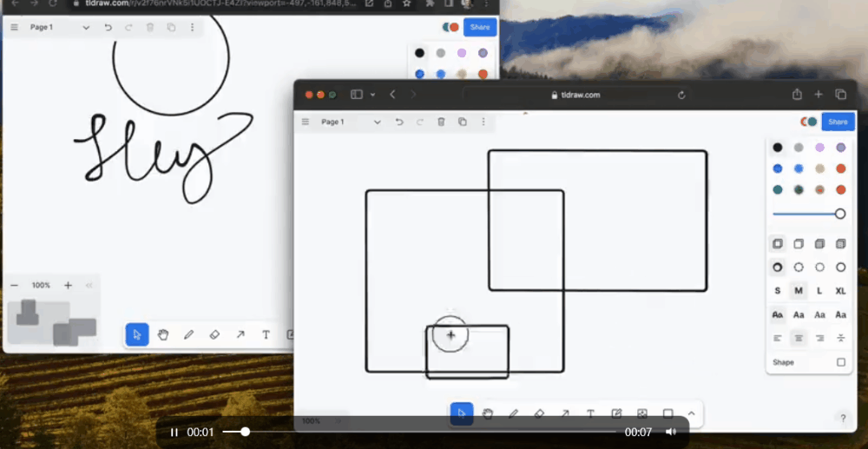Pick the Text tool in front toolbar
The height and width of the screenshot is (449, 868).
(590, 413)
